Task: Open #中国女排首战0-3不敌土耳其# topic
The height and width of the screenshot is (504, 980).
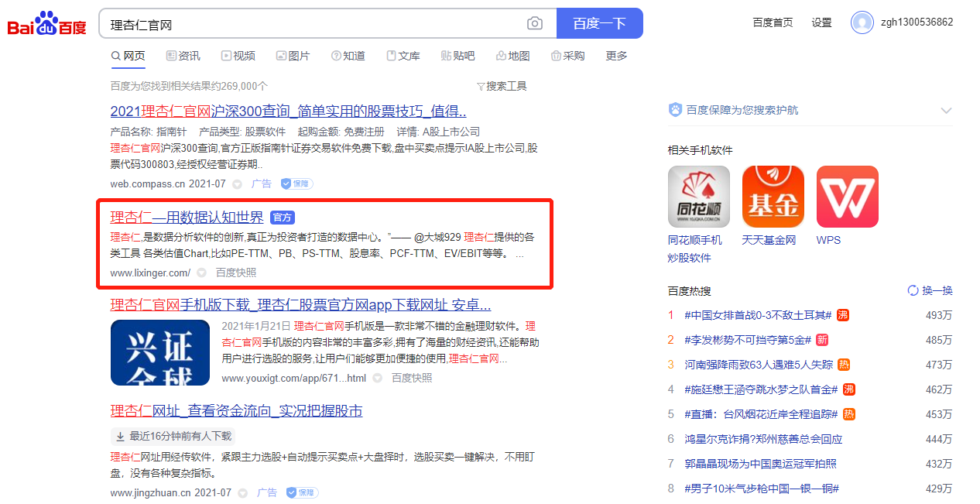Action: [x=758, y=315]
